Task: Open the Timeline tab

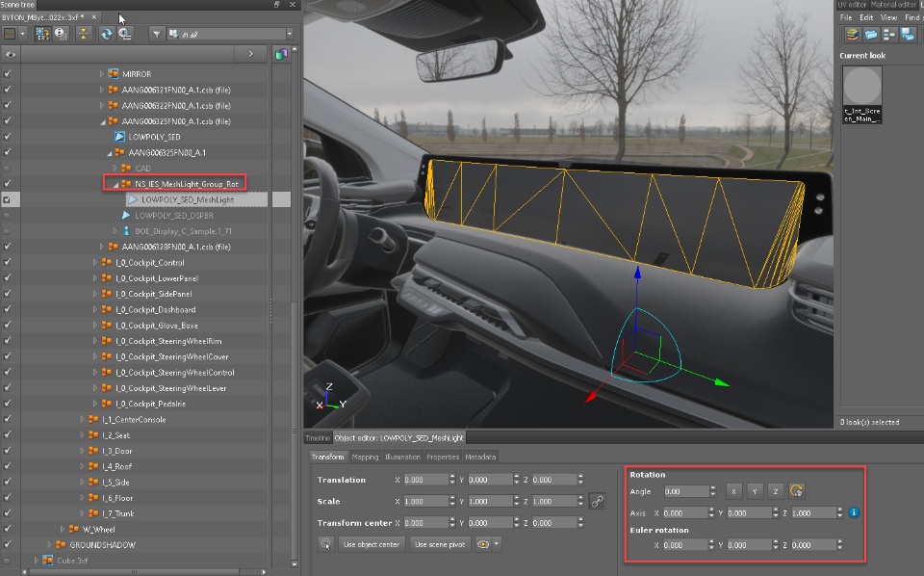Action: [x=318, y=438]
